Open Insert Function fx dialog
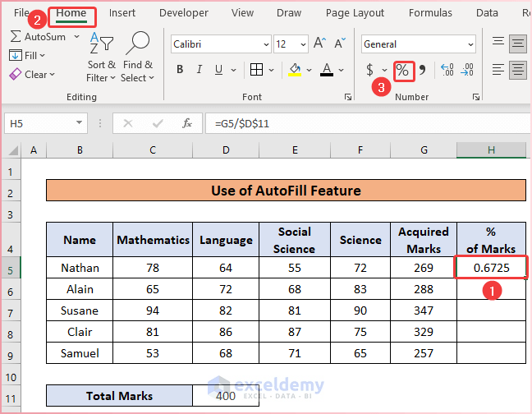The image size is (532, 414). 187,123
